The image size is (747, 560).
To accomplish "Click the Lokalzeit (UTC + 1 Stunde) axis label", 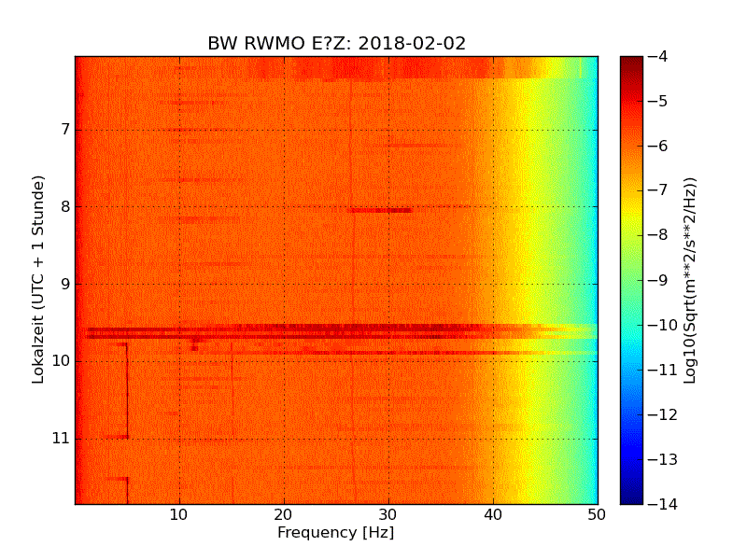I will click(x=38, y=280).
